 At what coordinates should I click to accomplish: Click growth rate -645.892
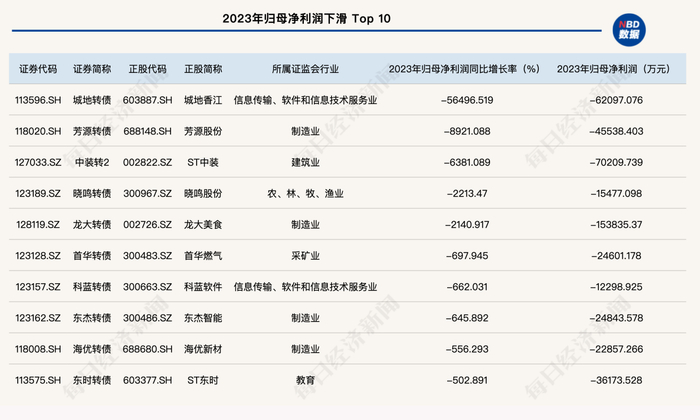(467, 318)
